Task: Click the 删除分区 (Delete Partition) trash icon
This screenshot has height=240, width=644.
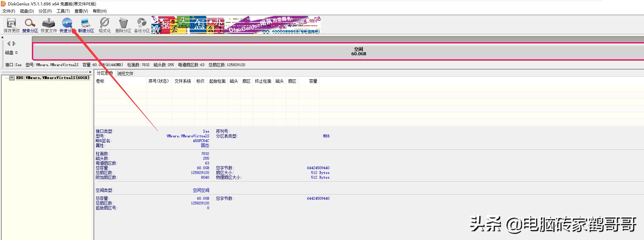Action: [x=123, y=25]
